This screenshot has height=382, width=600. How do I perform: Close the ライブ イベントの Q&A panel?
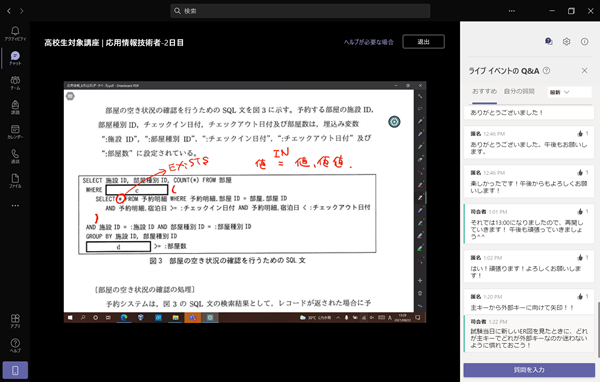pyautogui.click(x=584, y=70)
